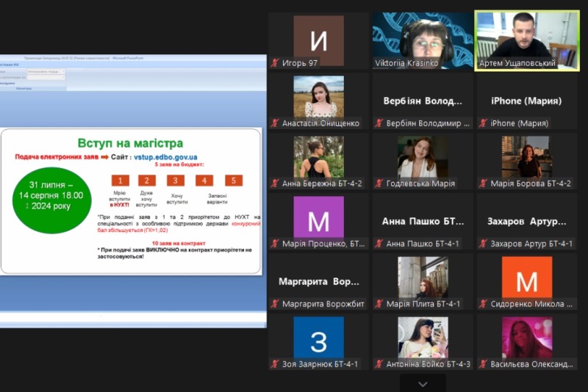
Task: Click muted mic icon beside Игорь 97
Action: [276, 63]
